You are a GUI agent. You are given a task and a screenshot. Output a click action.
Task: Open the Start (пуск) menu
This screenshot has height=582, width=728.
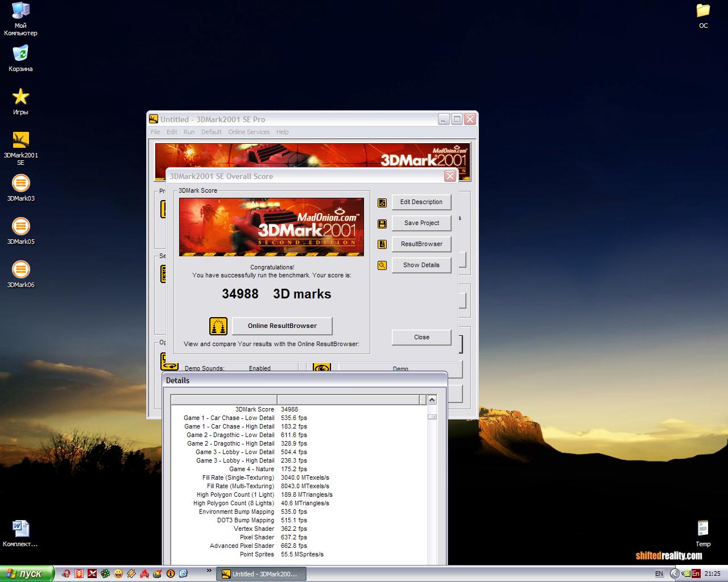click(27, 573)
